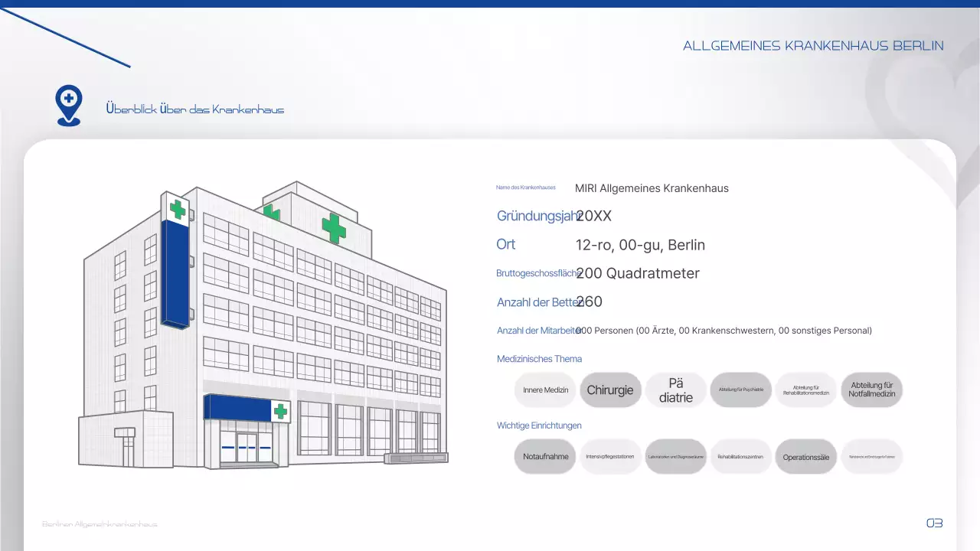Image resolution: width=980 pixels, height=551 pixels.
Task: Select the Chirurgie specialty pill
Action: point(610,390)
